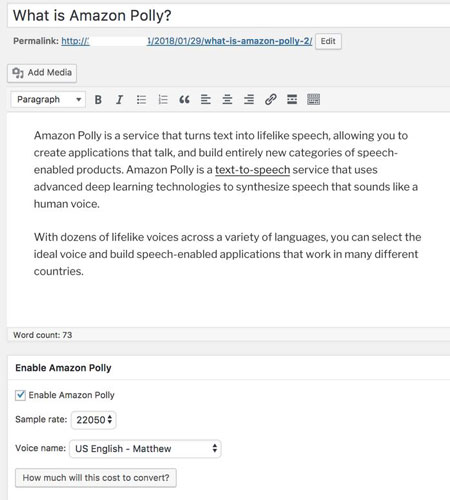Click the paragraph starting With dozens of lifelike

[x=227, y=254]
